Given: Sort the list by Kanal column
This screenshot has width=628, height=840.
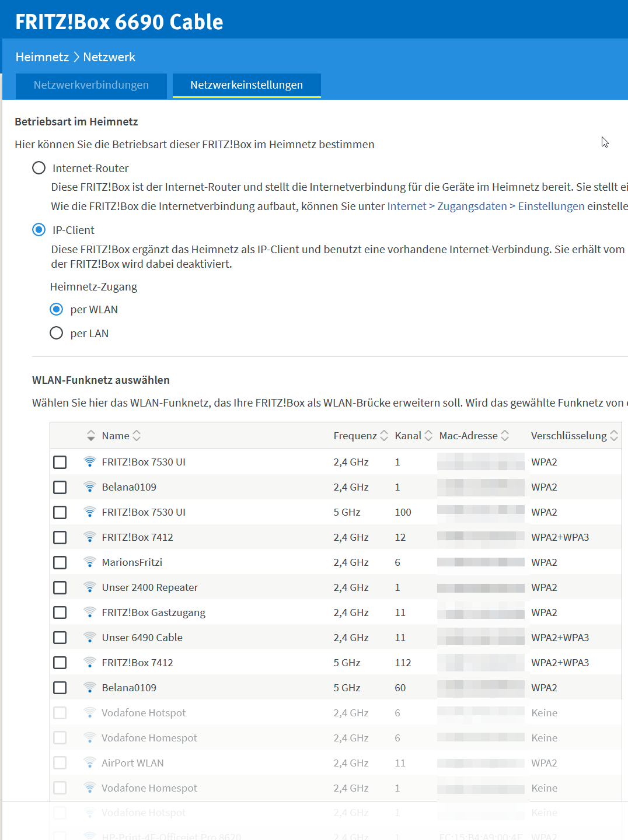Looking at the screenshot, I should (x=428, y=436).
